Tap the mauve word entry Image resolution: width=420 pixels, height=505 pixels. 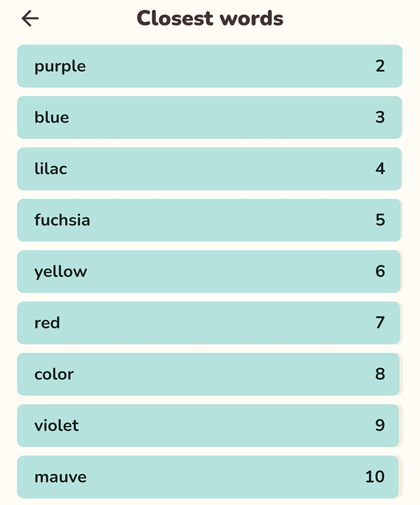coord(208,477)
